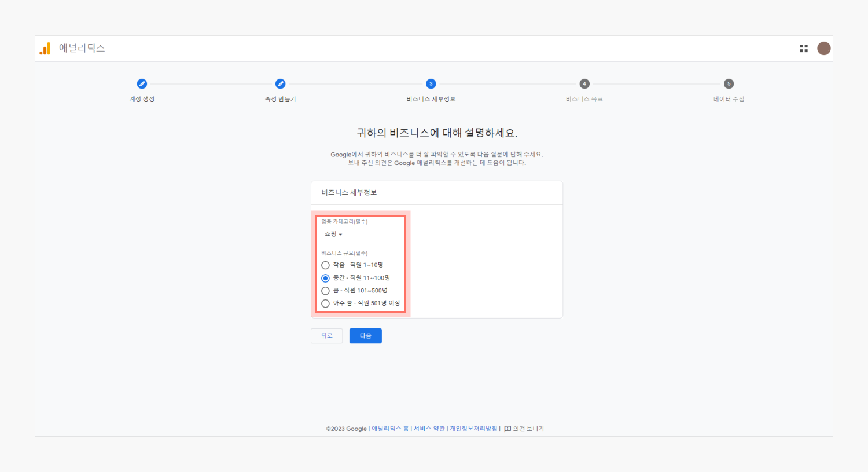Viewport: 868px width, 472px height.
Task: Click the Google Analytics logo icon
Action: click(45, 49)
